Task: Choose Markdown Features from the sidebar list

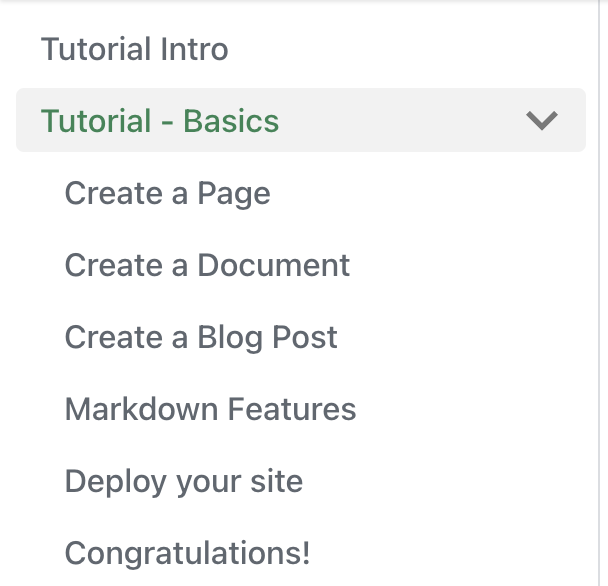Action: [211, 409]
